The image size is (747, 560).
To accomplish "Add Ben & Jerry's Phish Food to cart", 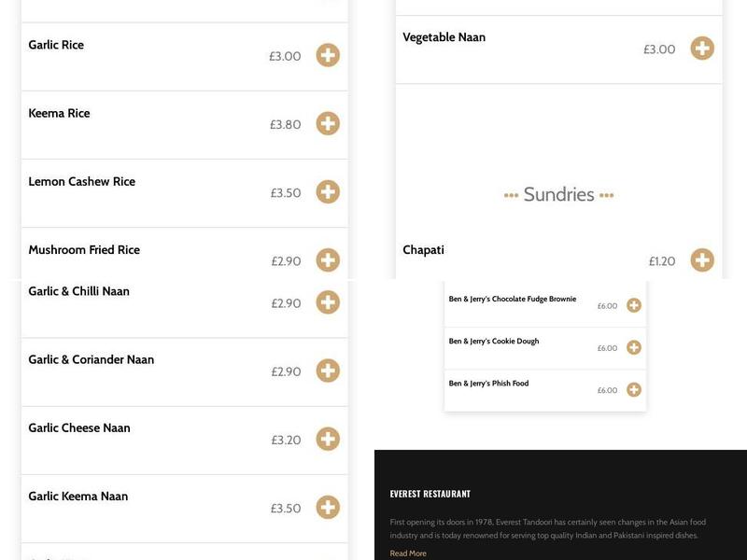I will tap(633, 388).
